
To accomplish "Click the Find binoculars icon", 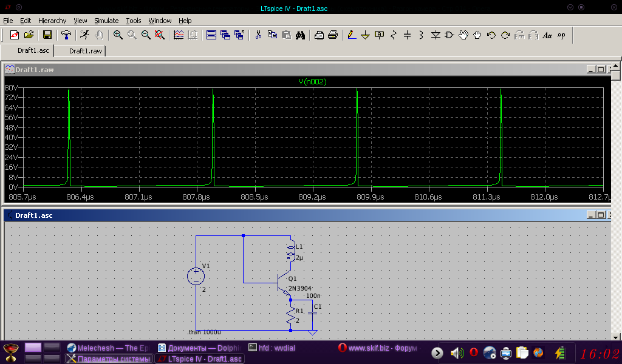I will tap(300, 35).
